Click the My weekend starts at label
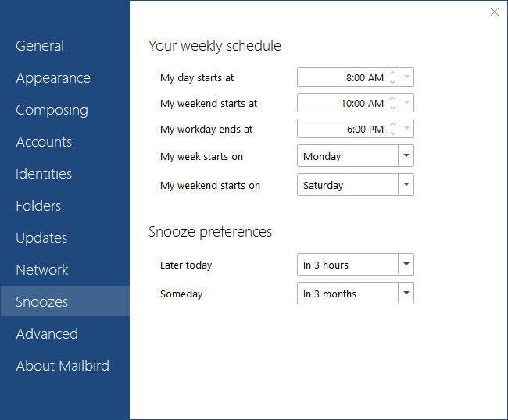Screen dimensions: 508x420 point(209,104)
